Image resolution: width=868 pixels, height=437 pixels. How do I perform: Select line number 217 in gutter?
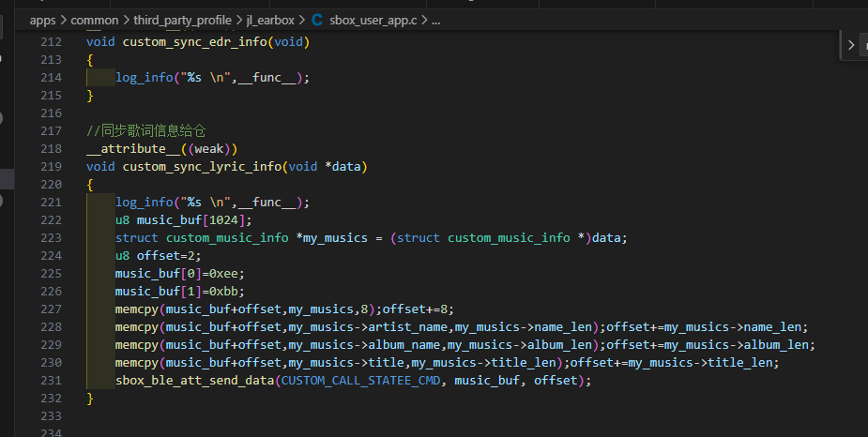click(x=51, y=131)
